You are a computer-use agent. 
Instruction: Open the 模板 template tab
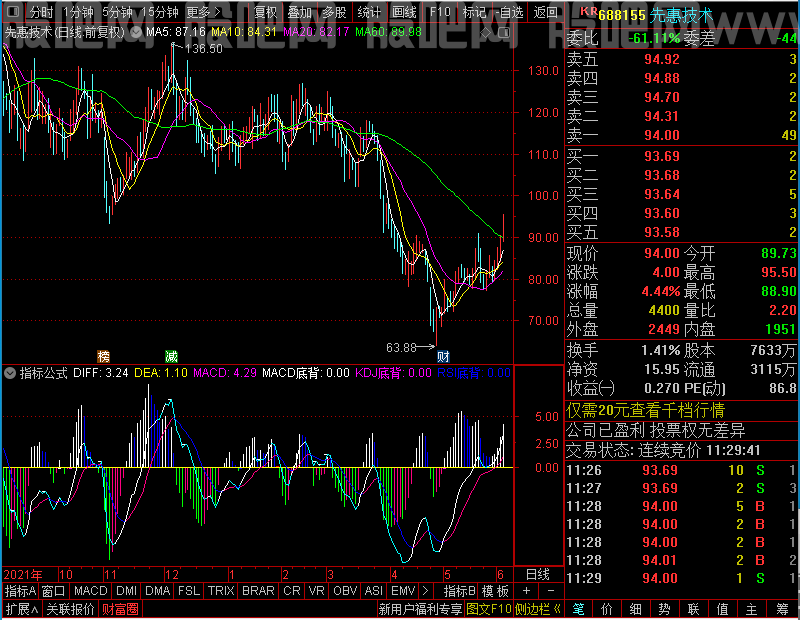[x=496, y=591]
